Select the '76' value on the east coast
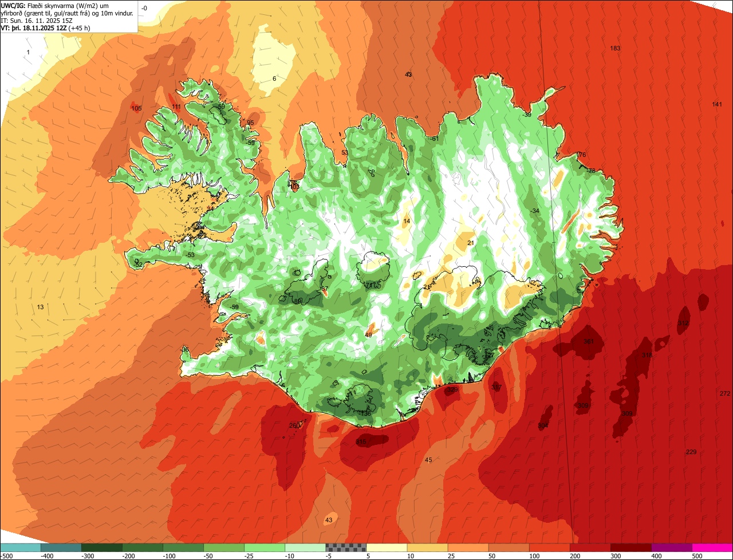Image resolution: width=733 pixels, height=560 pixels. coord(582,155)
